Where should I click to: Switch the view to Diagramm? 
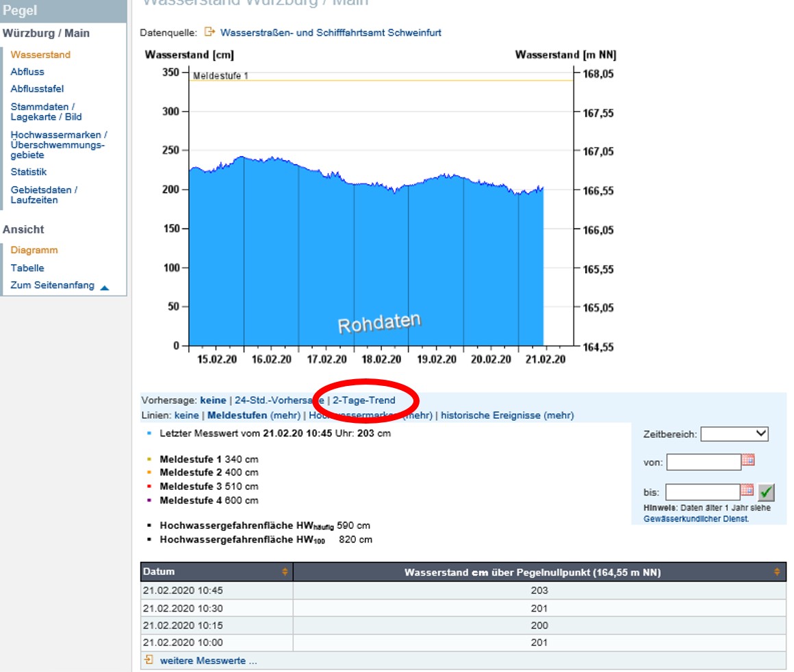[34, 250]
